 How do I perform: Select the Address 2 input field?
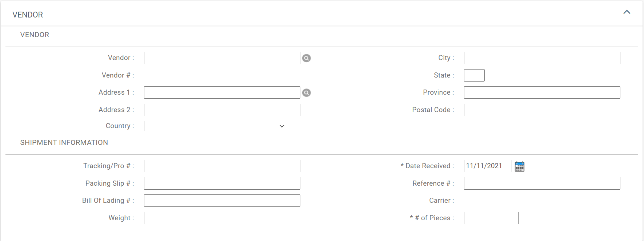pyautogui.click(x=222, y=110)
